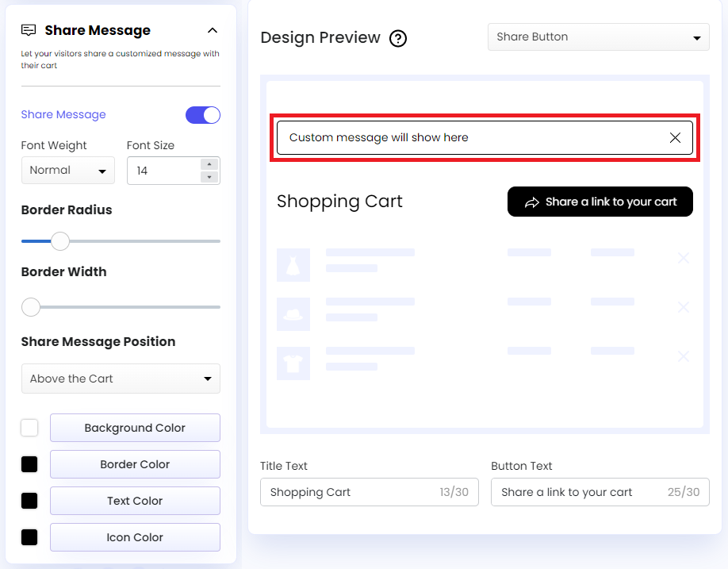Open the help icon next to Design Preview
Image resolution: width=728 pixels, height=569 pixels.
coord(398,38)
